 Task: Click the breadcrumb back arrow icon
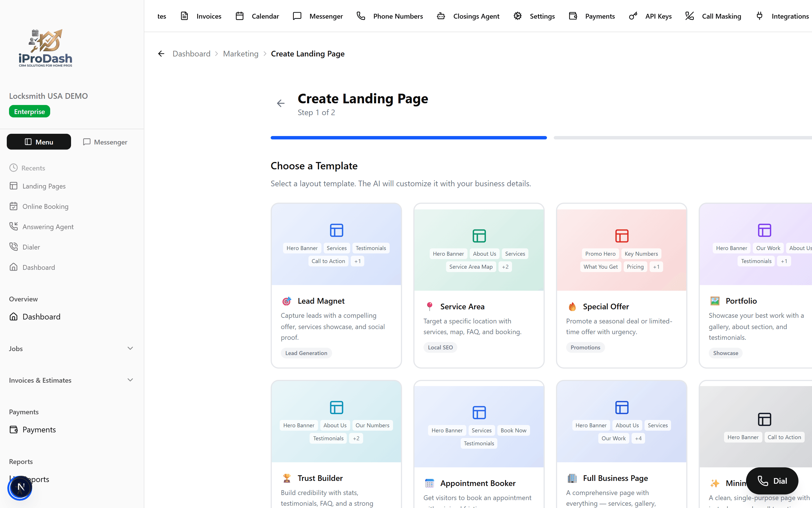coord(161,54)
